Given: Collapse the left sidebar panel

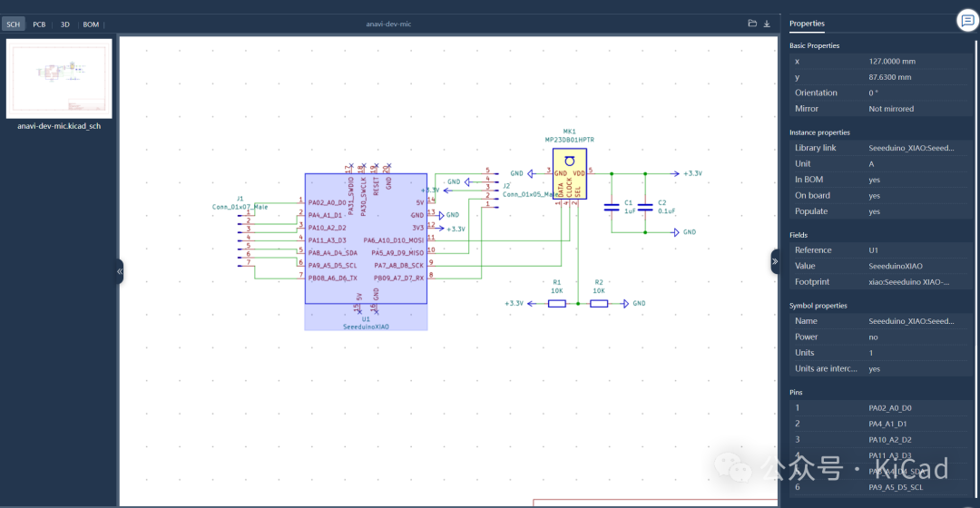Looking at the screenshot, I should click(x=120, y=271).
